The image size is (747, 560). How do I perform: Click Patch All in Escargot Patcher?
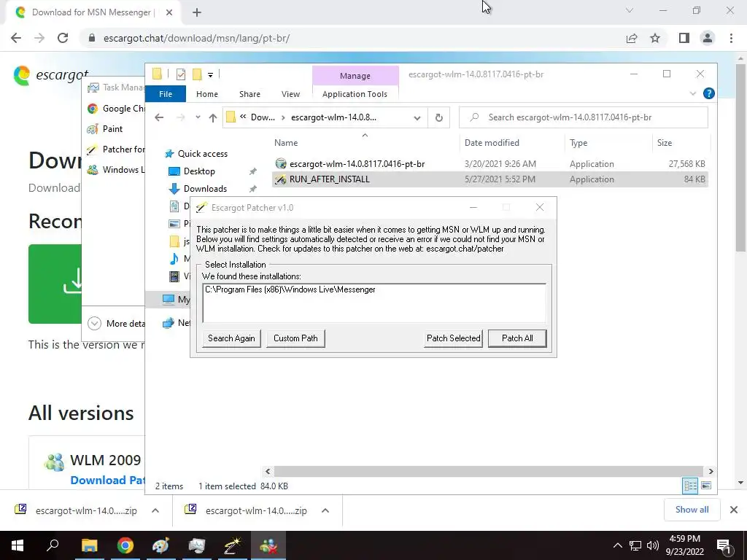tap(517, 338)
